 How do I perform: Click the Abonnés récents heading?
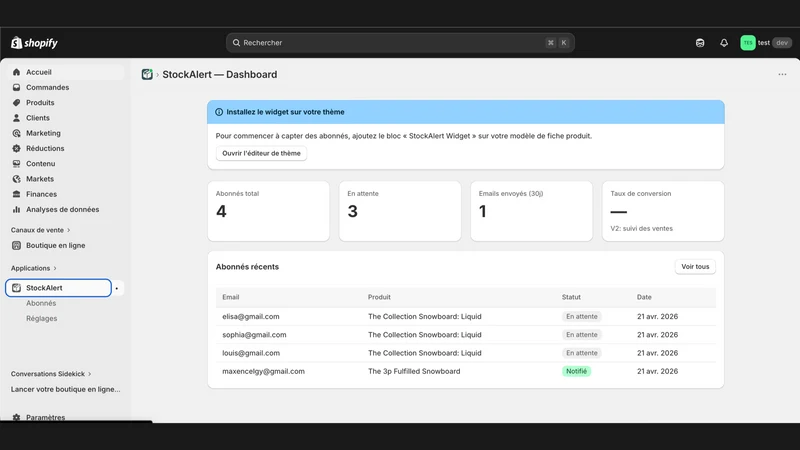point(247,267)
